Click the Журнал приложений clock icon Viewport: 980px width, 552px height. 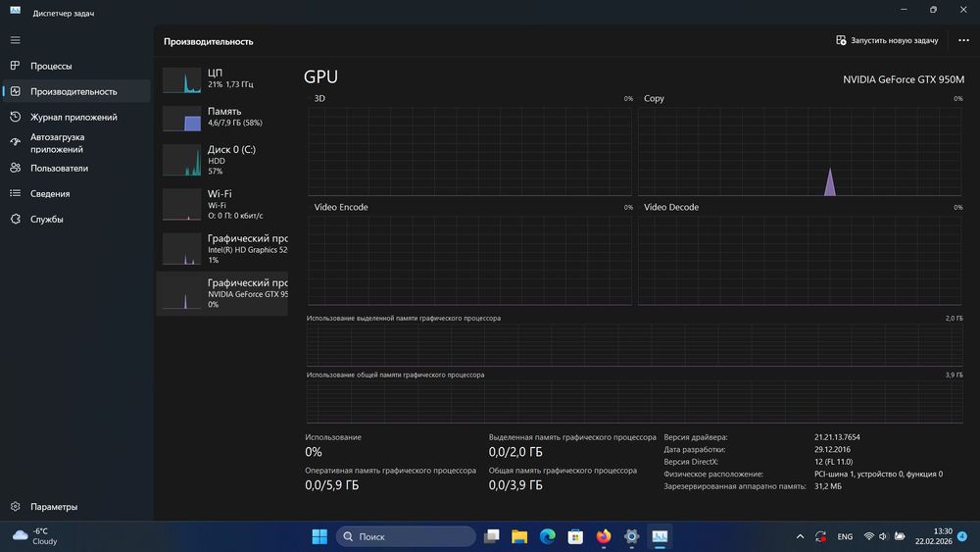tap(15, 117)
